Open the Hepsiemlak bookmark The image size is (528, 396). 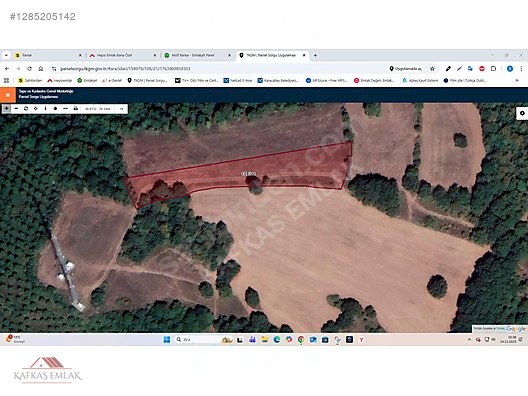pyautogui.click(x=60, y=80)
